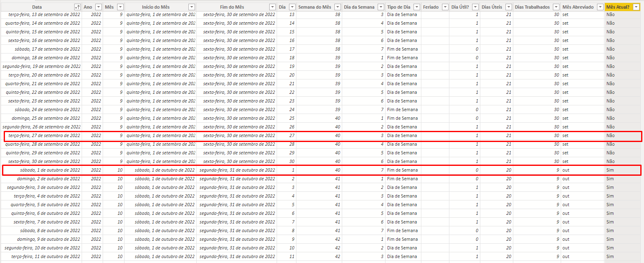Select the Mês Atual? column header label
This screenshot has width=644, height=263.
point(618,7)
